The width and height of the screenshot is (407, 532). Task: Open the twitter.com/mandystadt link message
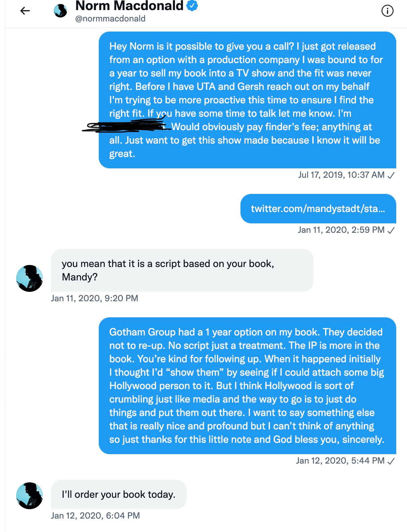(x=318, y=209)
